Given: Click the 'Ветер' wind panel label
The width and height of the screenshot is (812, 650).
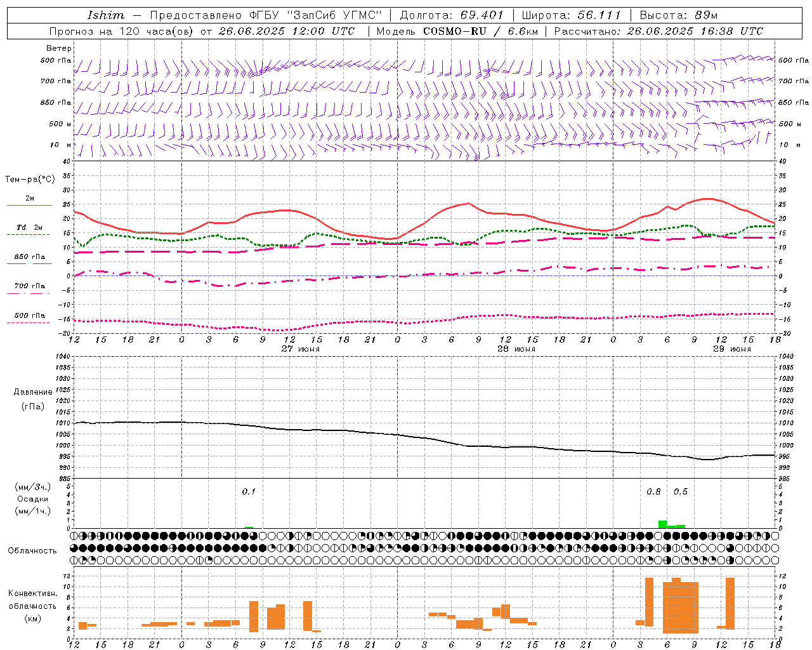Looking at the screenshot, I should 59,48.
